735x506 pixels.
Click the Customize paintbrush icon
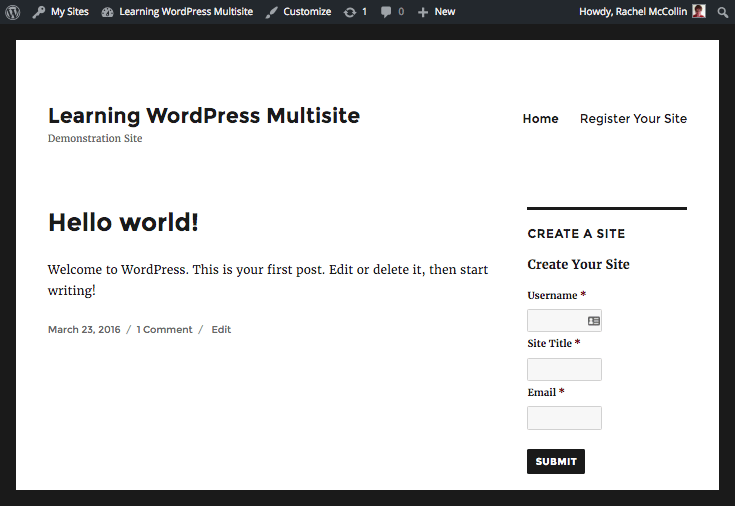271,12
